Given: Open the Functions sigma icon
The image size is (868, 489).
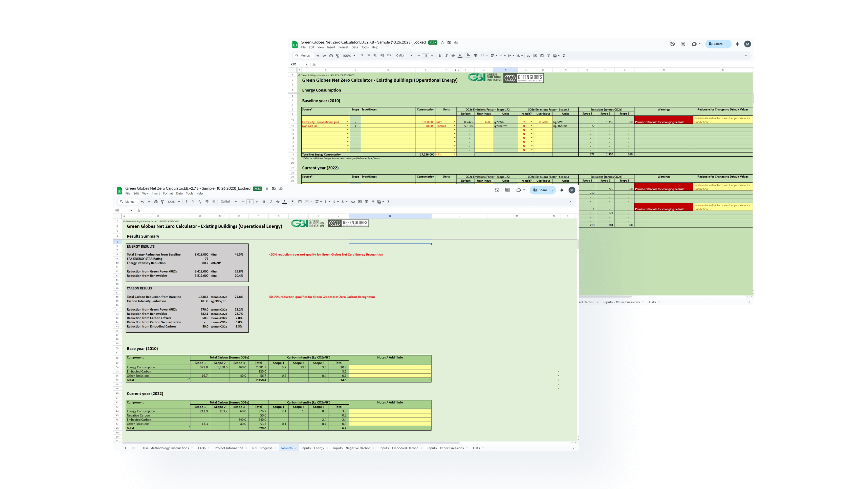Looking at the screenshot, I should 389,202.
